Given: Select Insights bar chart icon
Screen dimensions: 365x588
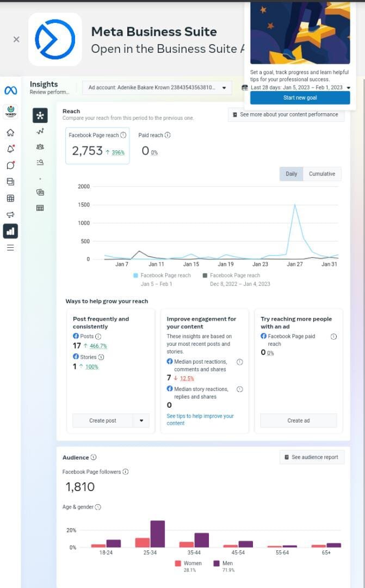Looking at the screenshot, I should point(10,231).
